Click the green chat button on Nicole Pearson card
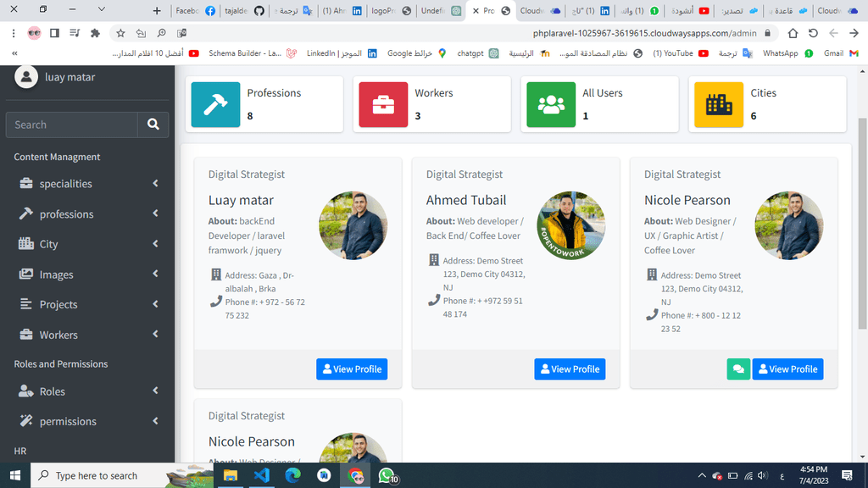Image resolution: width=868 pixels, height=488 pixels. tap(738, 369)
